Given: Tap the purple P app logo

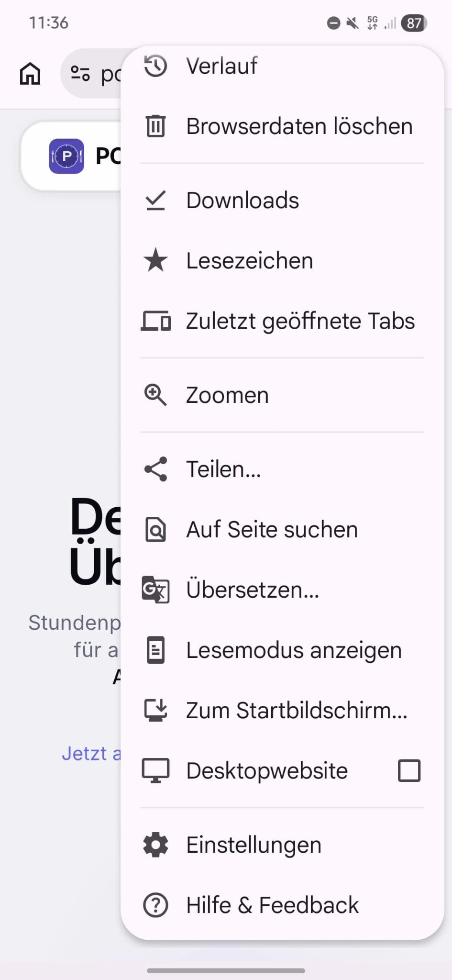Looking at the screenshot, I should (66, 156).
